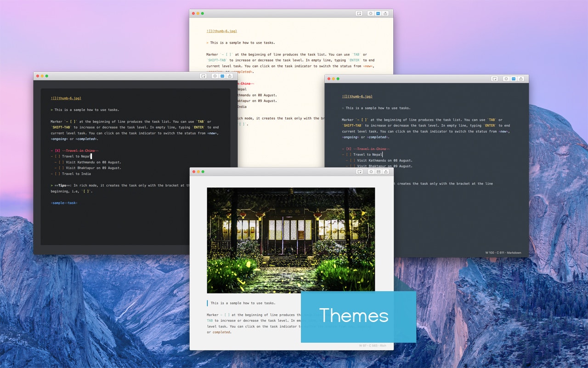Click the window-with-cursor icon in the slate right window
Viewport: 588px width, 368px height.
494,79
